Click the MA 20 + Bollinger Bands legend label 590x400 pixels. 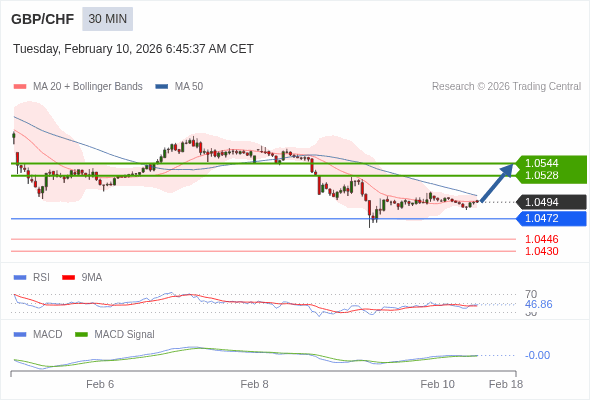coord(88,87)
